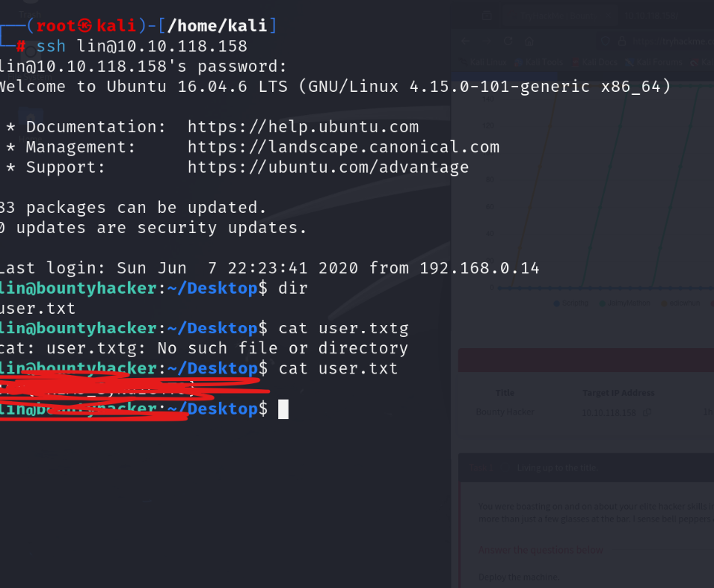This screenshot has height=588, width=714.
Task: Reload the TryHackMe page in browser
Action: coord(508,41)
